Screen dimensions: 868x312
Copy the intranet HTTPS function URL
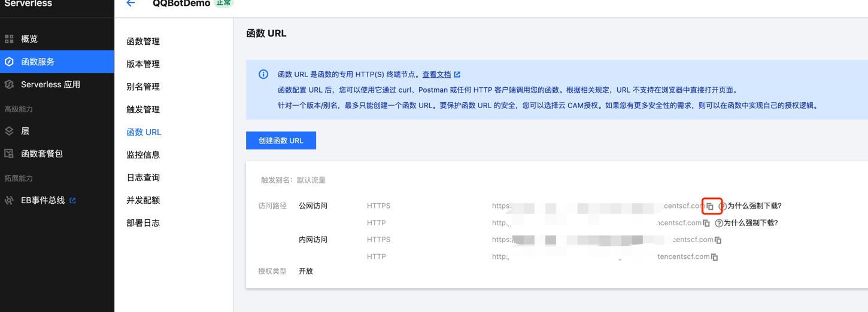tap(718, 240)
